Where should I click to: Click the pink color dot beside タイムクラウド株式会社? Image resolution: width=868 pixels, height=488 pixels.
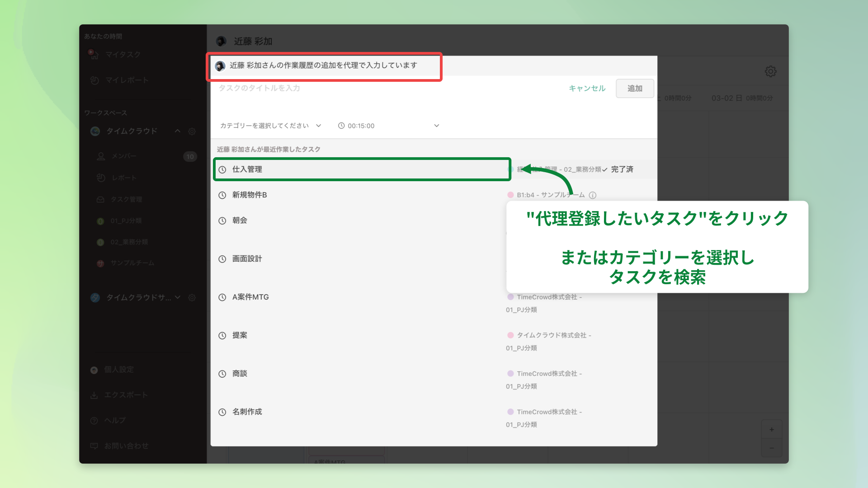click(510, 335)
